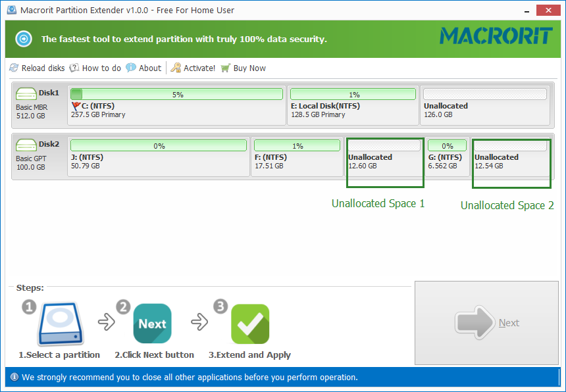Select the Disk2 drive icon
566x392 pixels.
[x=26, y=146]
